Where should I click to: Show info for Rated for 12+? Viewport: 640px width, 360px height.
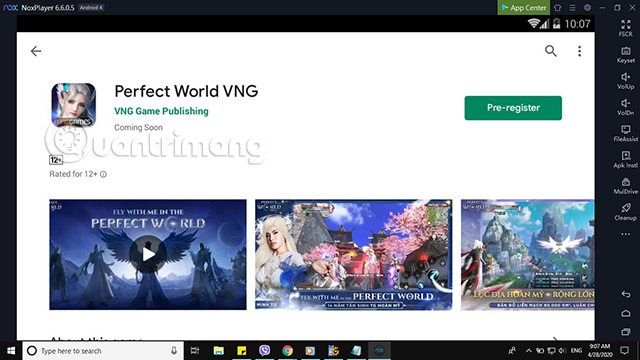tap(104, 174)
